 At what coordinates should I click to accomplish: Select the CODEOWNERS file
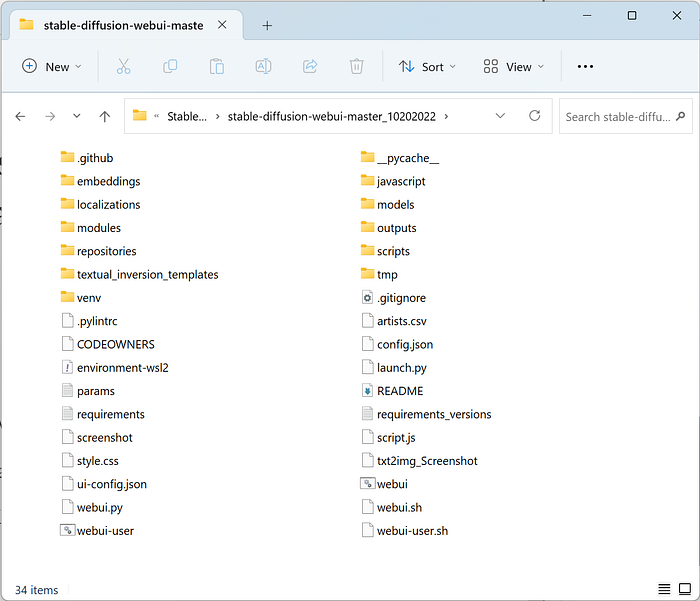(x=108, y=344)
